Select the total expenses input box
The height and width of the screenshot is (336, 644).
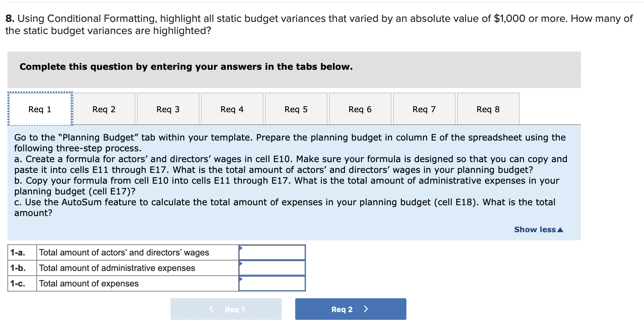[272, 283]
